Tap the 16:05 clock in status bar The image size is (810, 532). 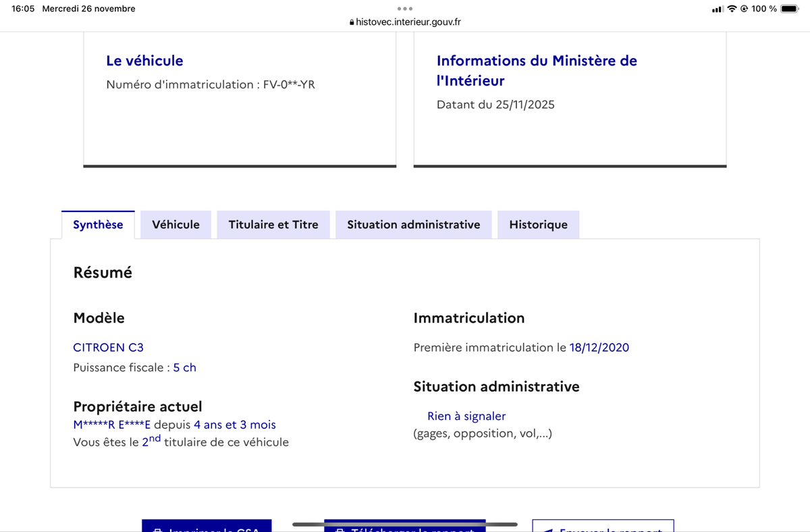pyautogui.click(x=23, y=9)
